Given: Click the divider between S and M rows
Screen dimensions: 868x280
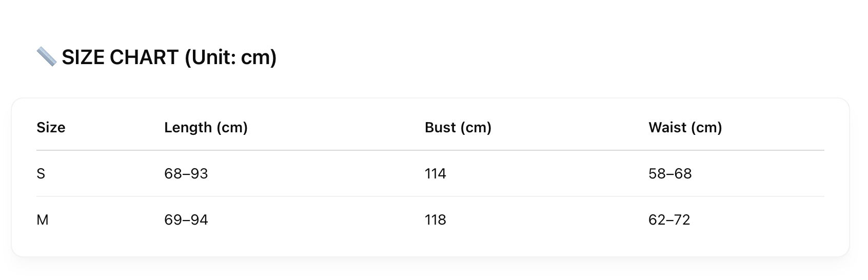Looking at the screenshot, I should coord(430,196).
